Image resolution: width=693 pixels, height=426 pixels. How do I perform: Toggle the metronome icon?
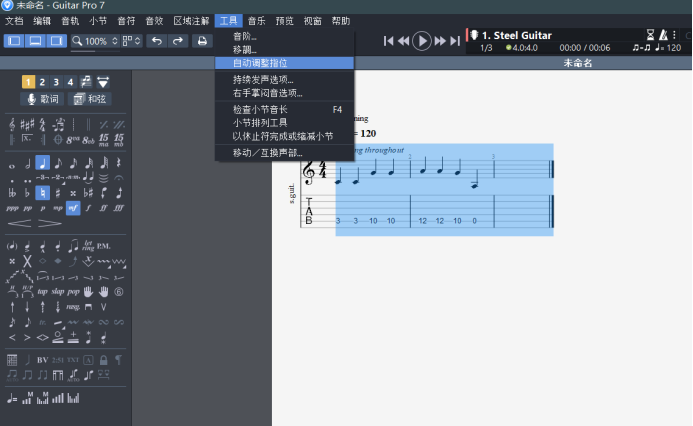point(666,34)
